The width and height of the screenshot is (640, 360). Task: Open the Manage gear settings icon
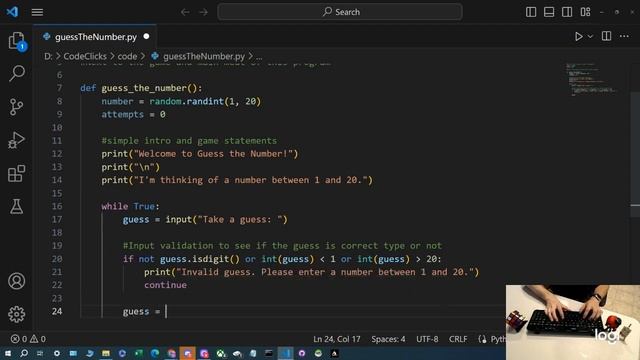17,314
